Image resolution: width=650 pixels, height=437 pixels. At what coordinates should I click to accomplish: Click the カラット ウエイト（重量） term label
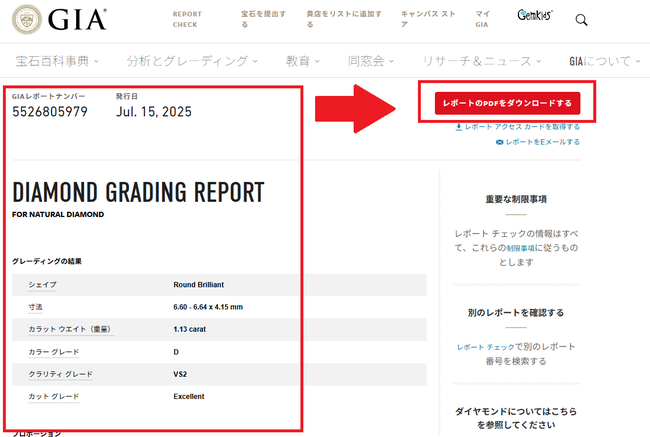[70, 329]
